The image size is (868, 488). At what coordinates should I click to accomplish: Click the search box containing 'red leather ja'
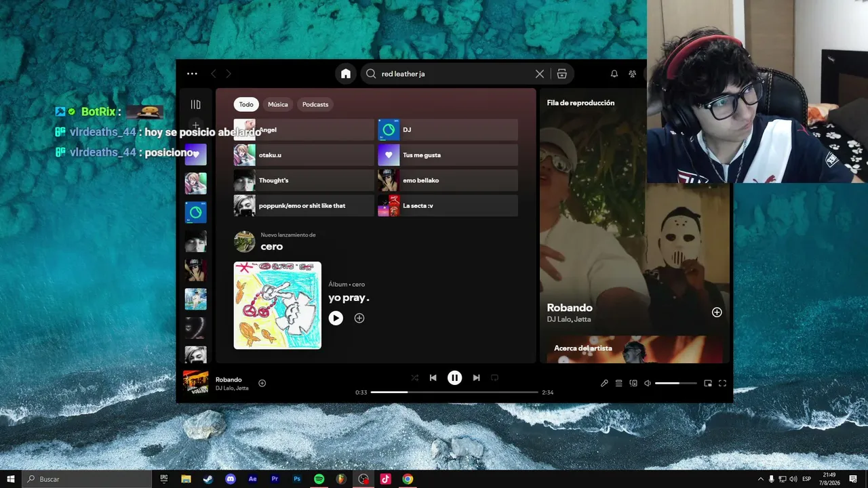tap(468, 74)
